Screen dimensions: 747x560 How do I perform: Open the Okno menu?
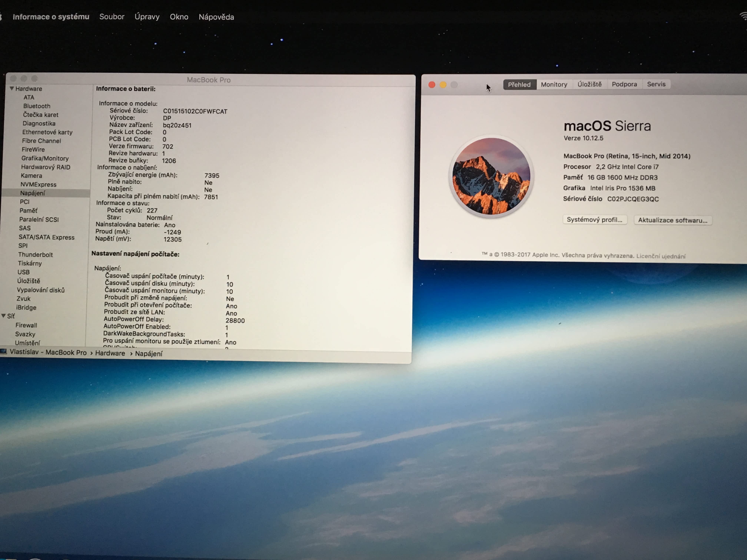[x=179, y=17]
